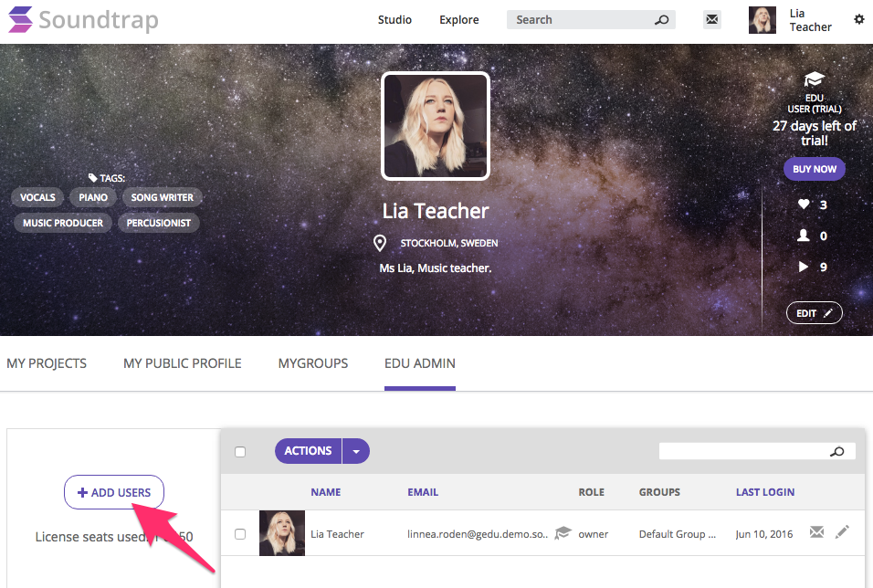Click the Stockholm, Sweden location text

(448, 244)
